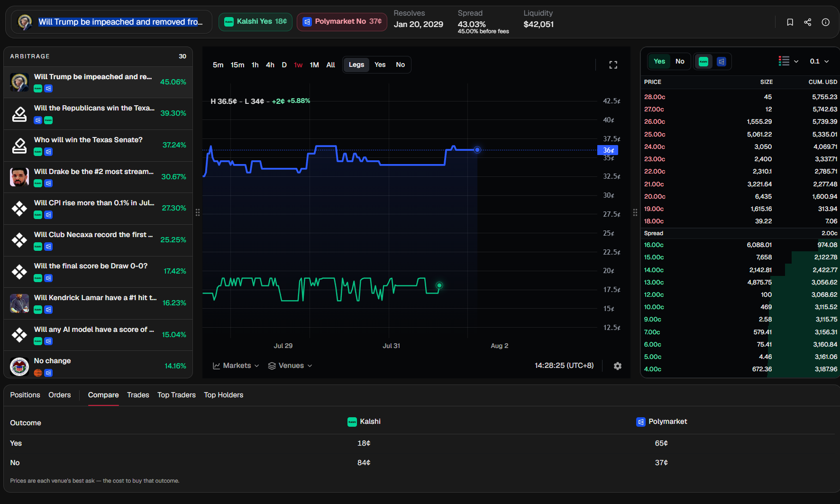This screenshot has width=840, height=504.
Task: Click the 20.00c ask row price
Action: [655, 197]
